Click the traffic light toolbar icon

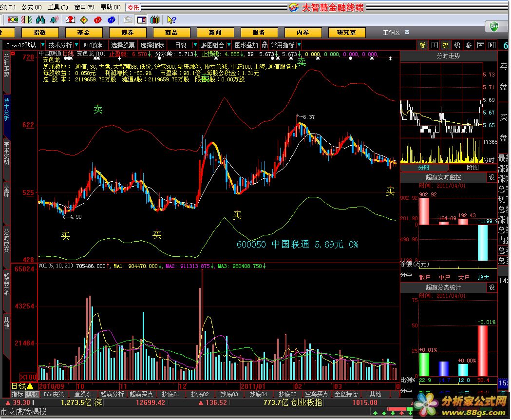pyautogui.click(x=13, y=20)
